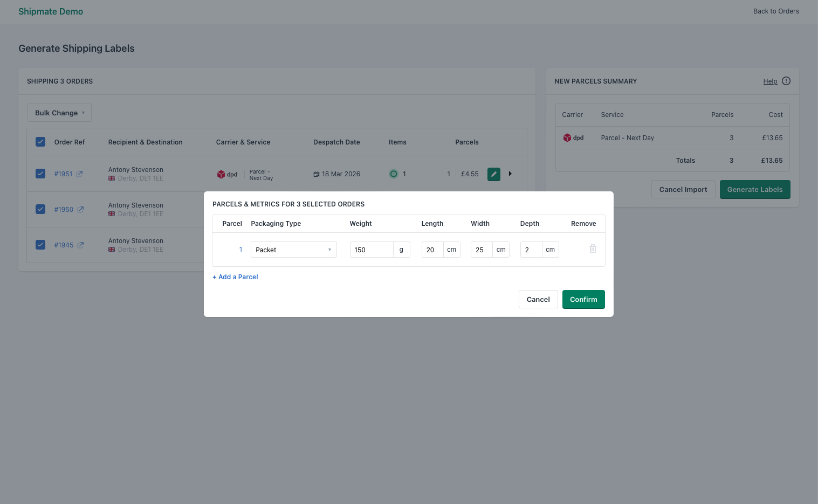Open order #1951 via its external link icon

point(80,174)
